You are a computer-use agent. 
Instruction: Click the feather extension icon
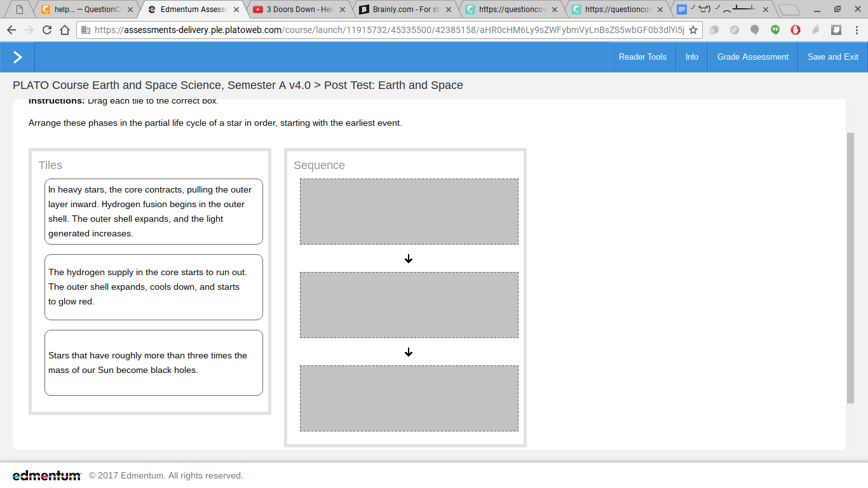pos(816,30)
